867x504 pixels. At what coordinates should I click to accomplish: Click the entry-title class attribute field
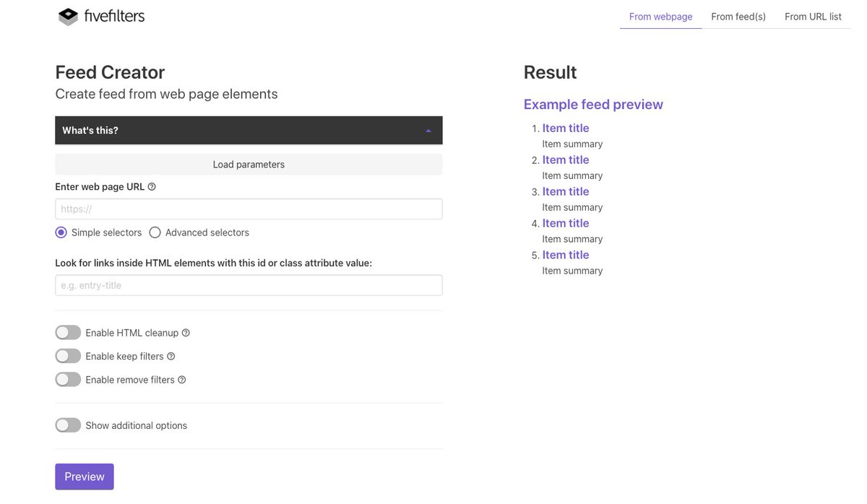pyautogui.click(x=249, y=284)
